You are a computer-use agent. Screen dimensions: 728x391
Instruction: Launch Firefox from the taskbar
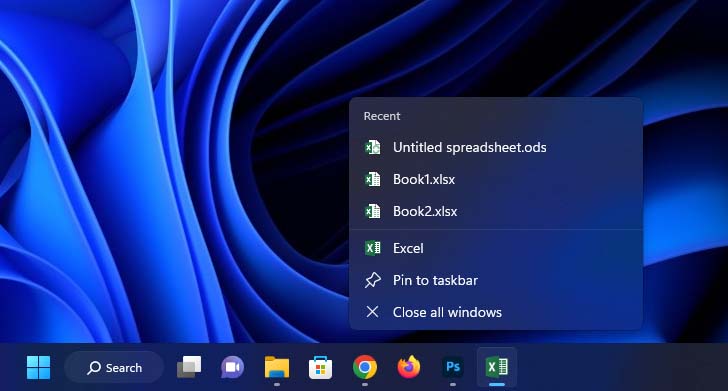click(x=409, y=367)
